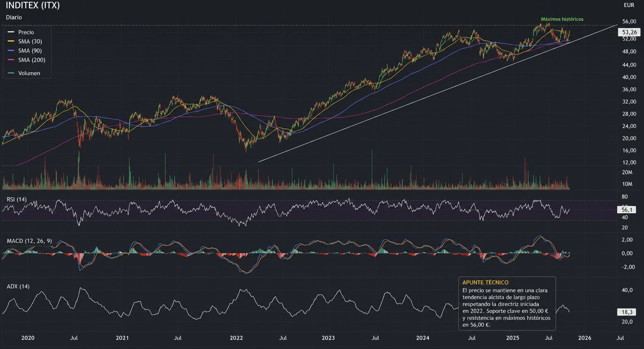Screen dimensions: 644x349
Task: Select the Precio legend entry
Action: pyautogui.click(x=26, y=32)
